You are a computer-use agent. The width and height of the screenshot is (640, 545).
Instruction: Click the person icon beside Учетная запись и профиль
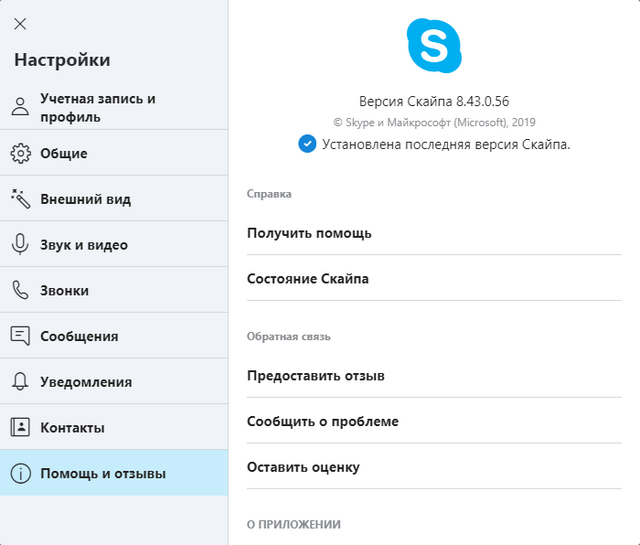coord(20,107)
